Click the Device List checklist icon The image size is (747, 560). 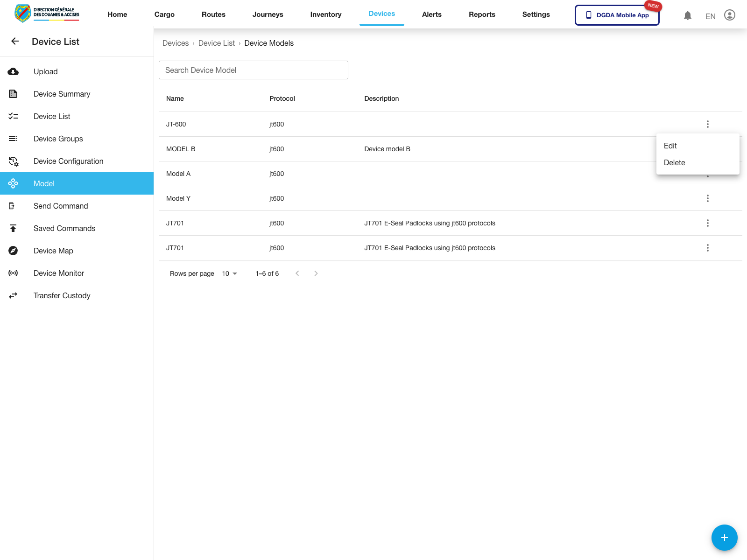click(x=14, y=116)
